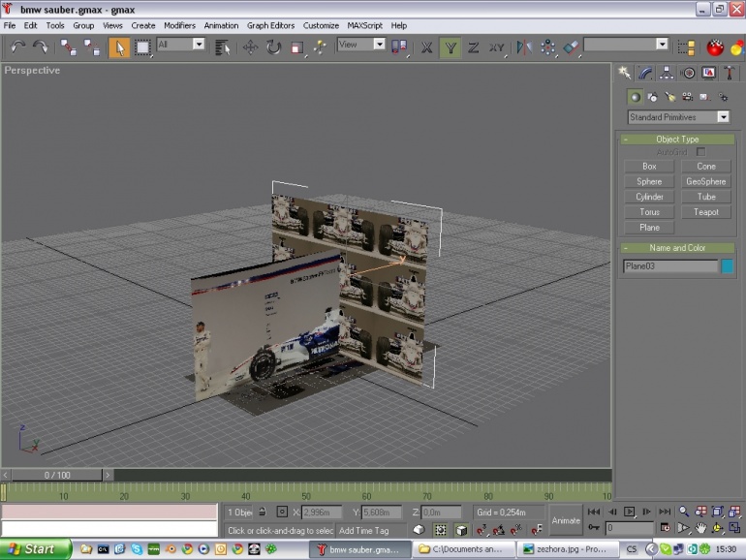Pick the rectangular Selection Region tool
Image resolution: width=746 pixels, height=560 pixels.
pos(142,47)
